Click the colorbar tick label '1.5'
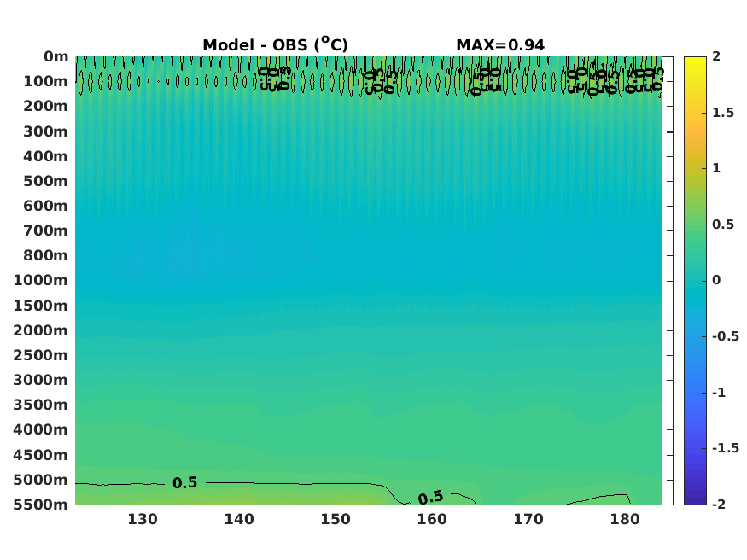 tap(723, 113)
